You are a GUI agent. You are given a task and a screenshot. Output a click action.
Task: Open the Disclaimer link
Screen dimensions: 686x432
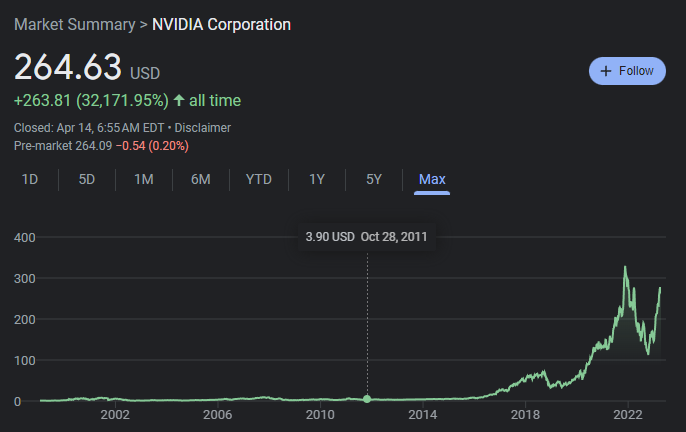pos(203,128)
